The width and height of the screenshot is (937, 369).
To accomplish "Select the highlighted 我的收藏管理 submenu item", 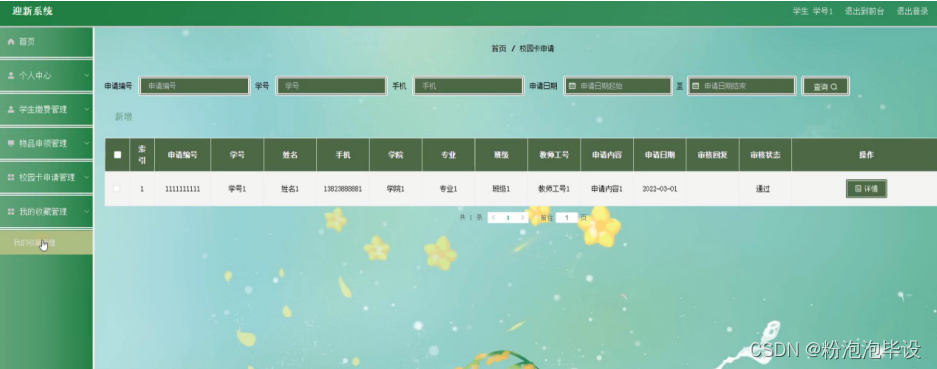I will pyautogui.click(x=46, y=243).
